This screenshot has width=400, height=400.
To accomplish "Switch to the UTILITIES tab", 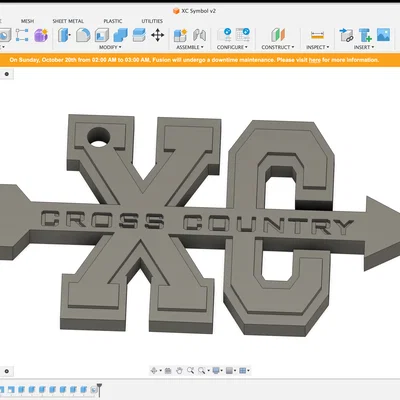I will pyautogui.click(x=152, y=21).
